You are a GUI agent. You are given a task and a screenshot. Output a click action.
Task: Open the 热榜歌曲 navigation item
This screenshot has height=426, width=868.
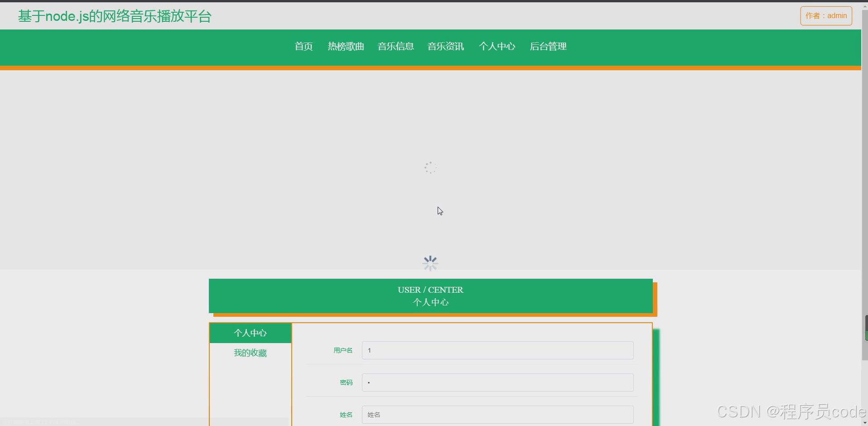[x=346, y=46]
